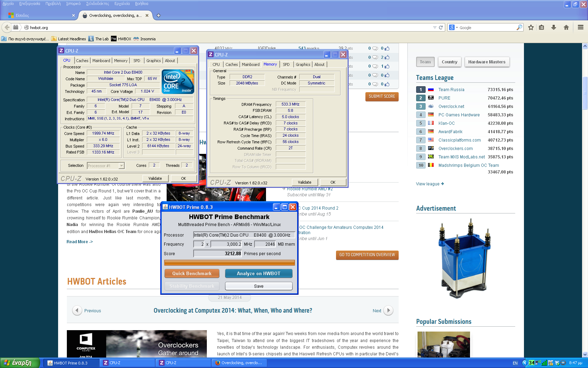Click Validate in the Memory CPU-Z window
The width and height of the screenshot is (588, 368).
coord(304,182)
